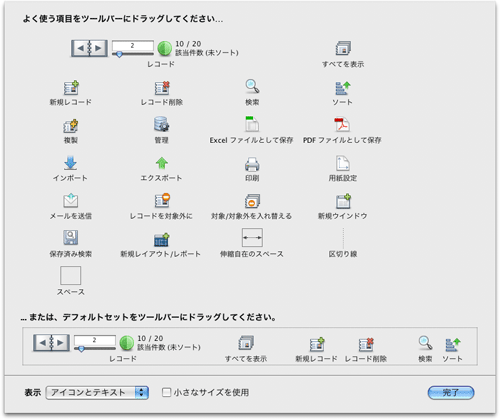
Task: Click the Excel ファイルとして保存 icon
Action: click(x=252, y=124)
